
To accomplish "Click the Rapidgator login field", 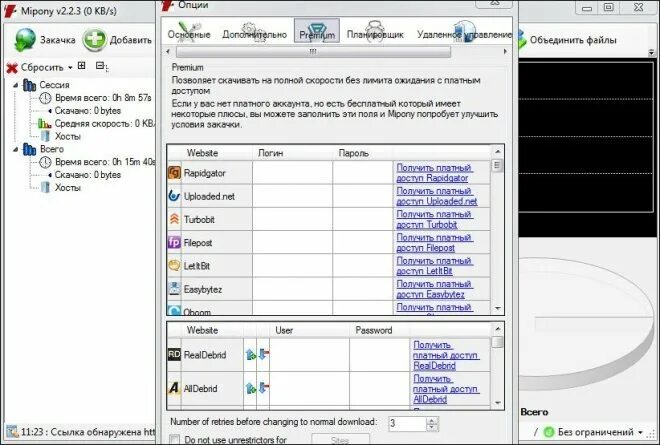I will 293,173.
